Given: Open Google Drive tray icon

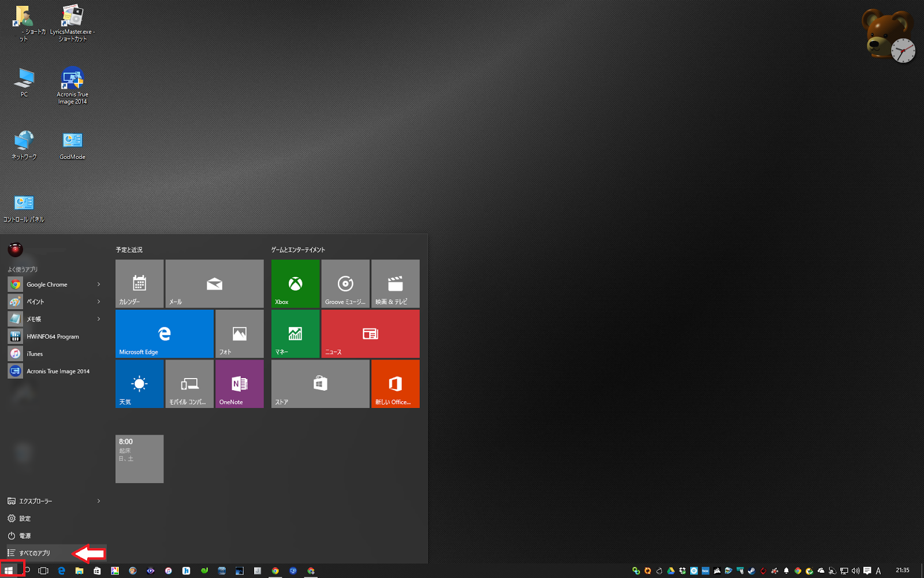Looking at the screenshot, I should click(671, 571).
